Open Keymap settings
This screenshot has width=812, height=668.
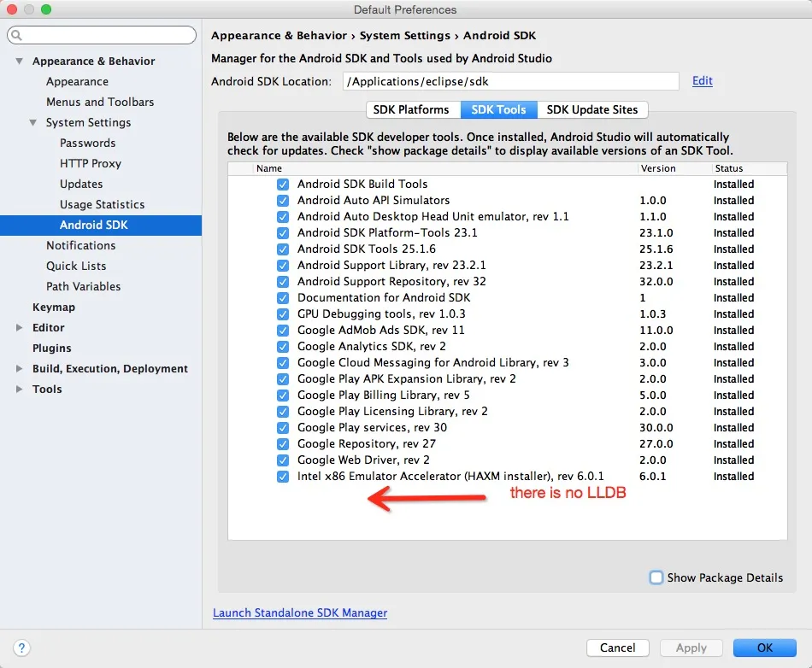(54, 307)
